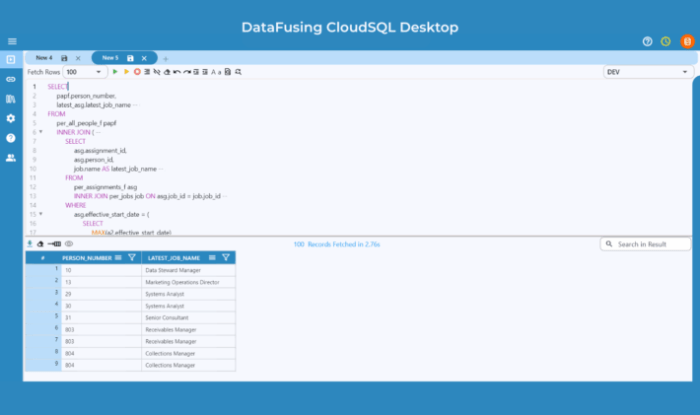Open the help question mark in sidebar
This screenshot has width=700, height=415.
tap(11, 138)
